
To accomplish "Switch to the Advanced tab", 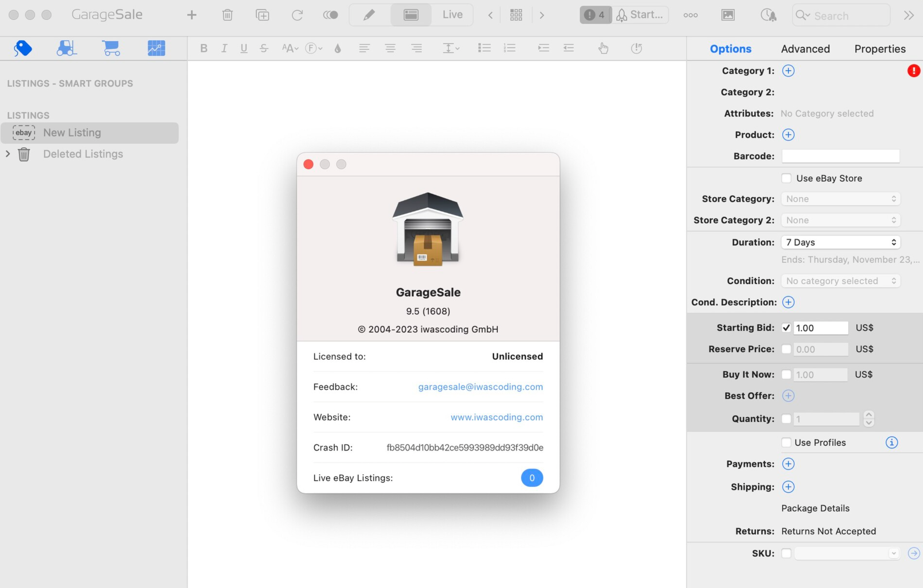I will pos(805,49).
